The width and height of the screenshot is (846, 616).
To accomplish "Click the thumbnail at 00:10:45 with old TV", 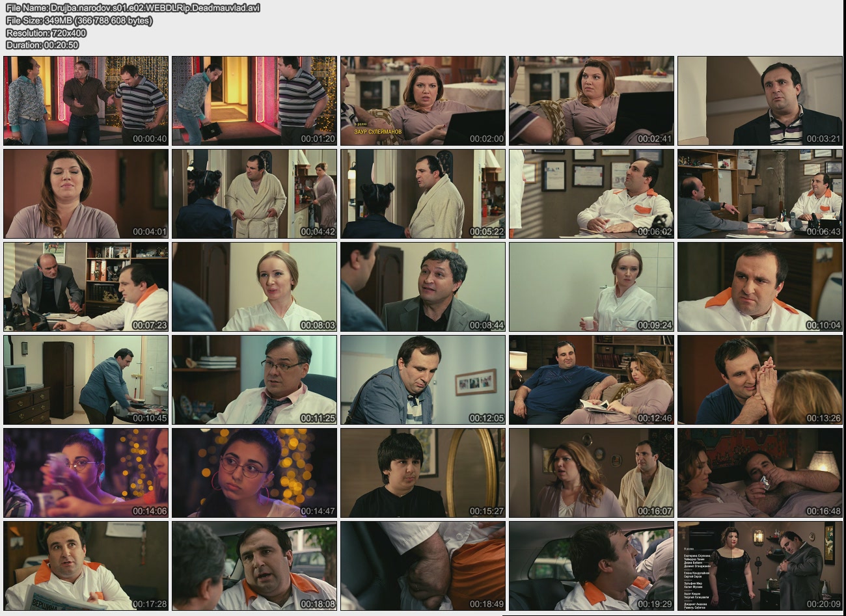I will pos(86,380).
